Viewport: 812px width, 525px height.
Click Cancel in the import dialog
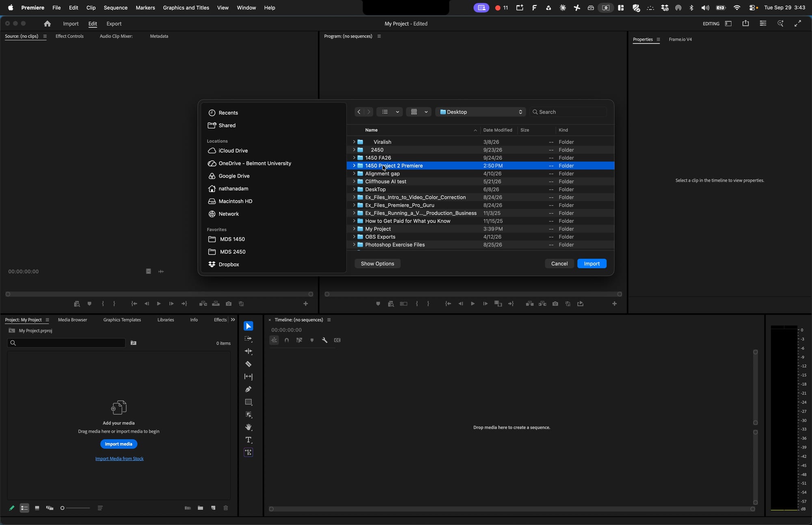click(x=559, y=264)
